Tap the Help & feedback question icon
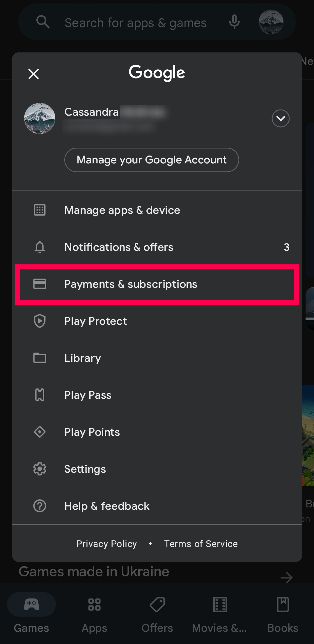Screen dimensions: 314x644 coord(40,506)
